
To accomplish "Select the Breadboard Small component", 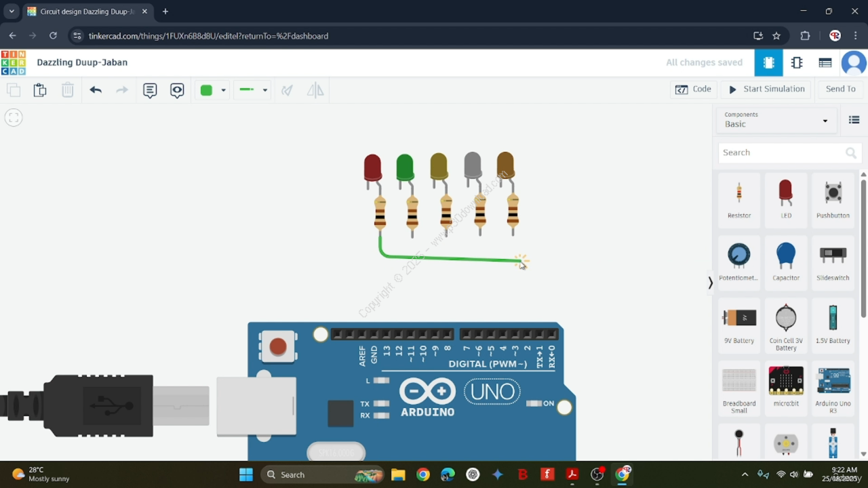I will tap(739, 388).
